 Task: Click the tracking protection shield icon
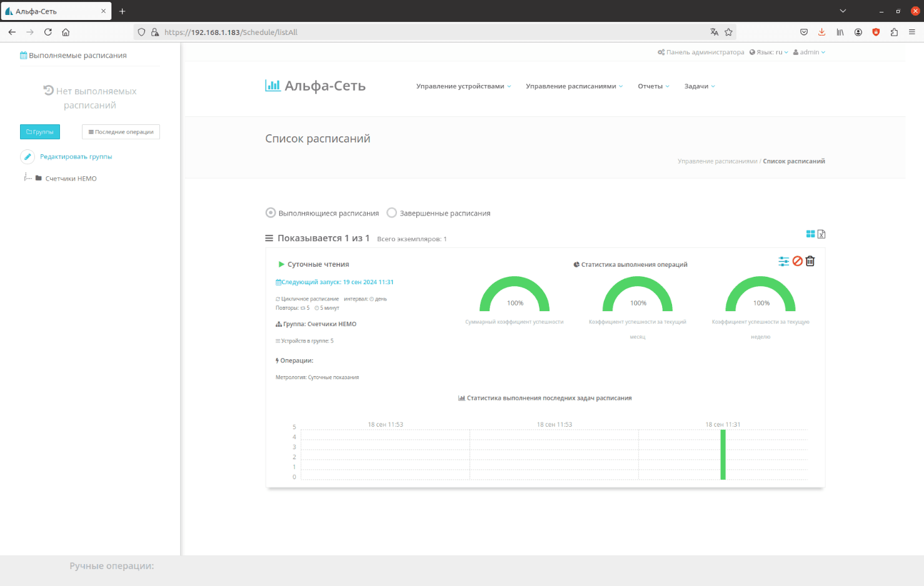click(x=141, y=32)
